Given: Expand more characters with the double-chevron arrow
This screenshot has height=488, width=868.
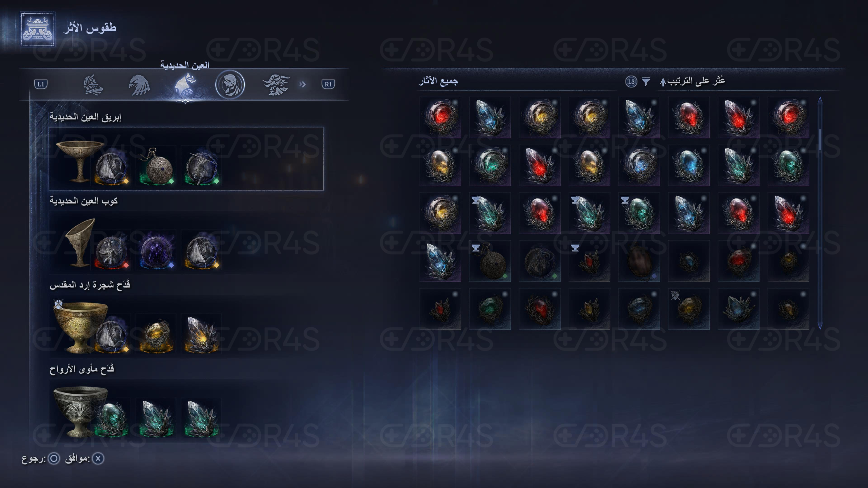Looking at the screenshot, I should (302, 84).
